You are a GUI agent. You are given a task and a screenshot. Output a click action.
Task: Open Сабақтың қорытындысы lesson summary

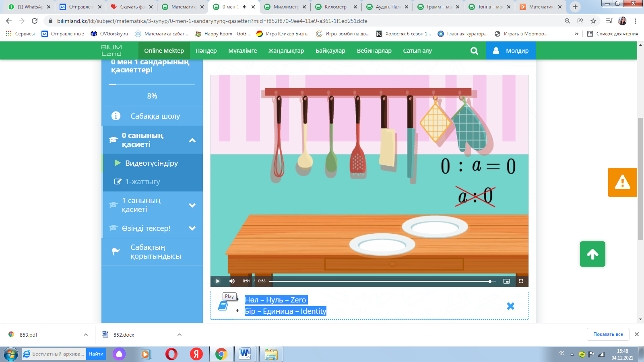pyautogui.click(x=152, y=252)
